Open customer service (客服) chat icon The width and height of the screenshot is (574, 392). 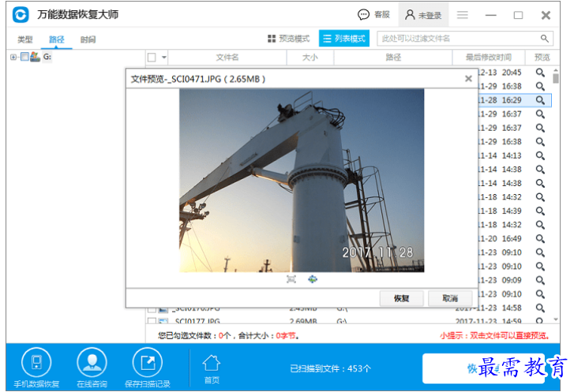click(363, 15)
